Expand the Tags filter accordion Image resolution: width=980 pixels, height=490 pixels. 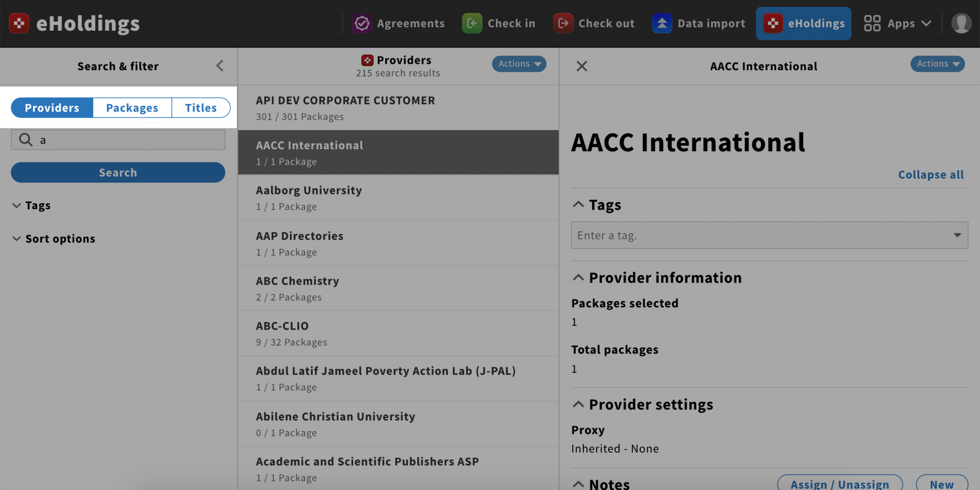click(32, 205)
